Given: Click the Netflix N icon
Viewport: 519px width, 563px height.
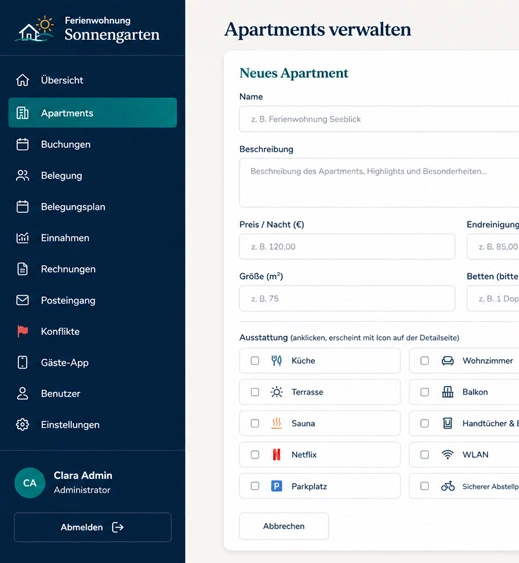Looking at the screenshot, I should coord(276,455).
